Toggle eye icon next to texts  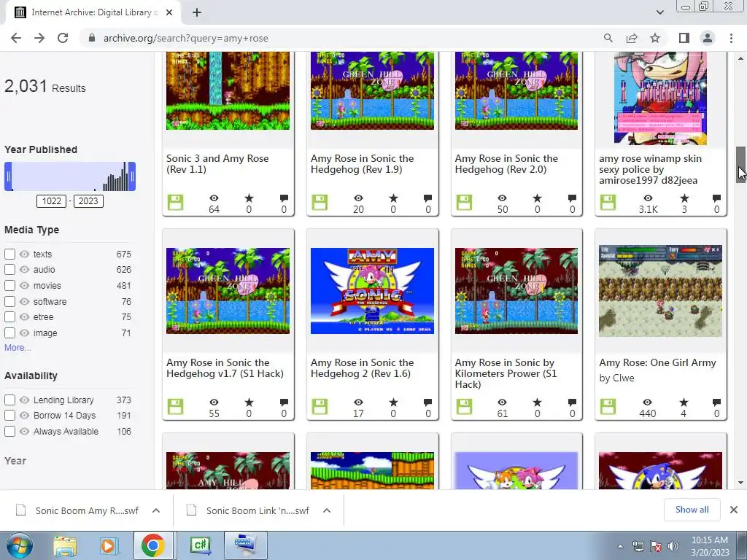[x=24, y=254]
